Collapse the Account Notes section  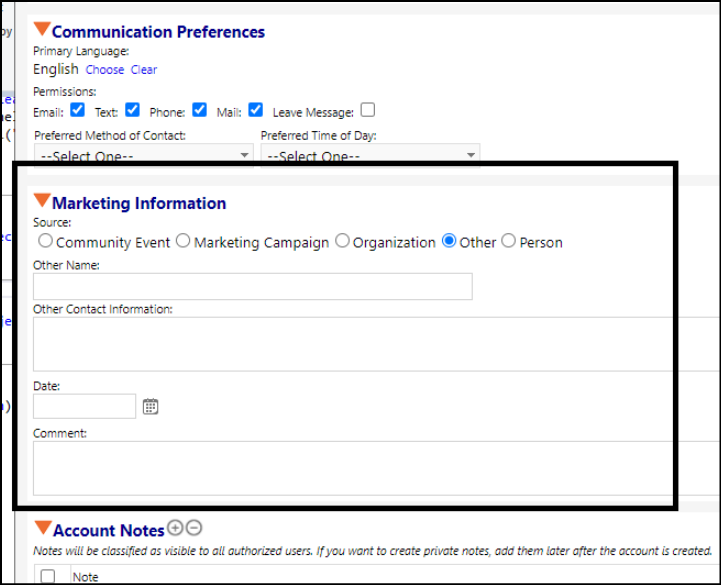[x=43, y=528]
